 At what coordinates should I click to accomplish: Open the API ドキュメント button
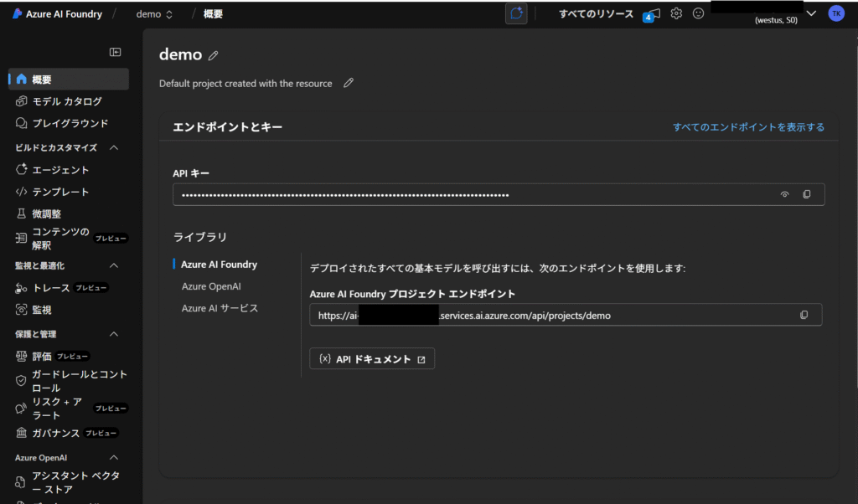pos(372,358)
